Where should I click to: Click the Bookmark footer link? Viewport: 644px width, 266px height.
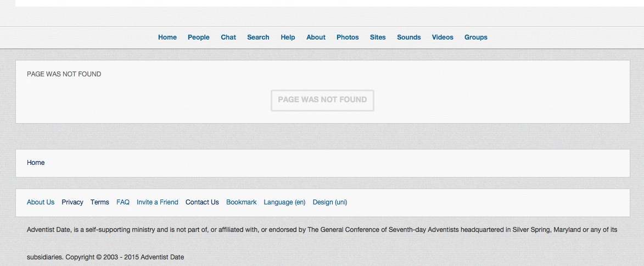click(242, 202)
